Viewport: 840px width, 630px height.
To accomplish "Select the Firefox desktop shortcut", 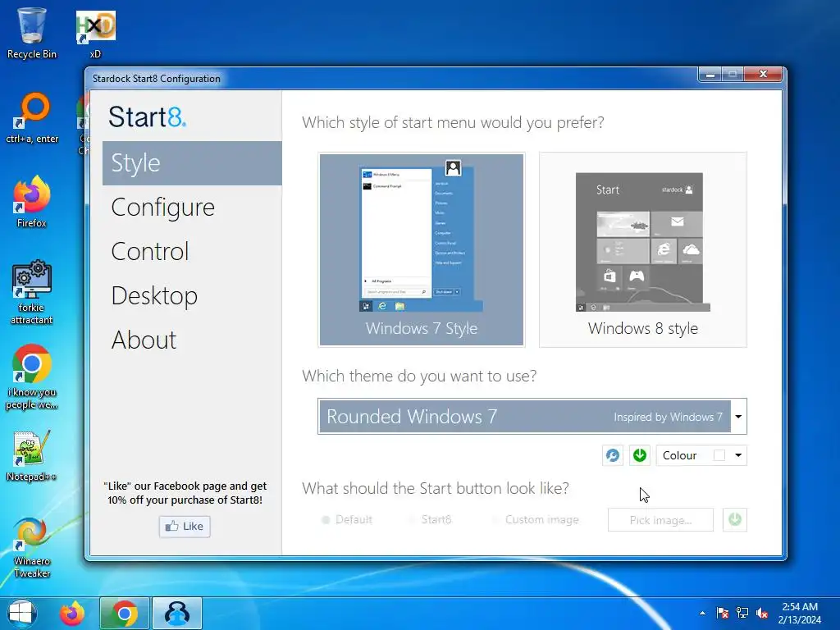I will 32,202.
